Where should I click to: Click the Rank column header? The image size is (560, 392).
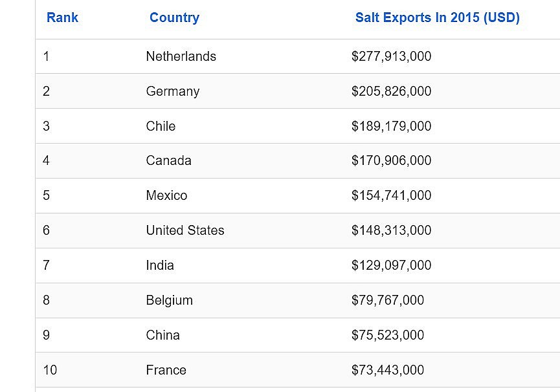click(62, 18)
